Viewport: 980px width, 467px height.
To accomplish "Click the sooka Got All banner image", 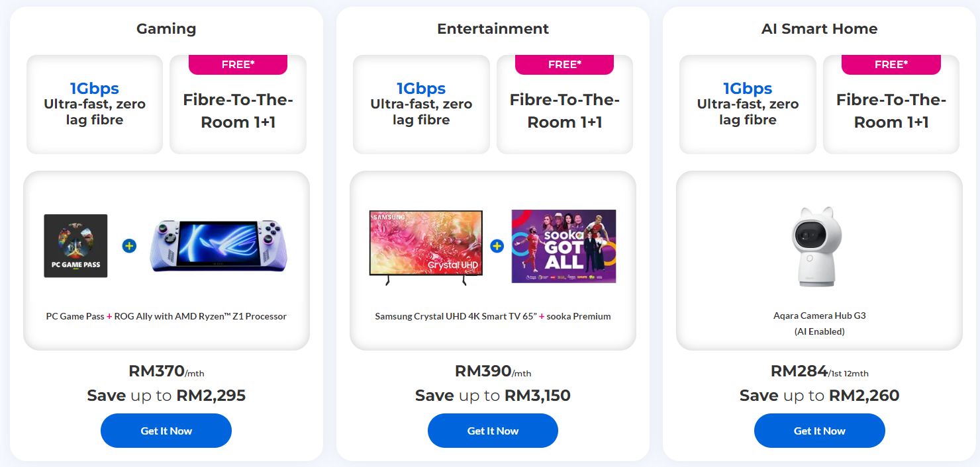I will (563, 246).
